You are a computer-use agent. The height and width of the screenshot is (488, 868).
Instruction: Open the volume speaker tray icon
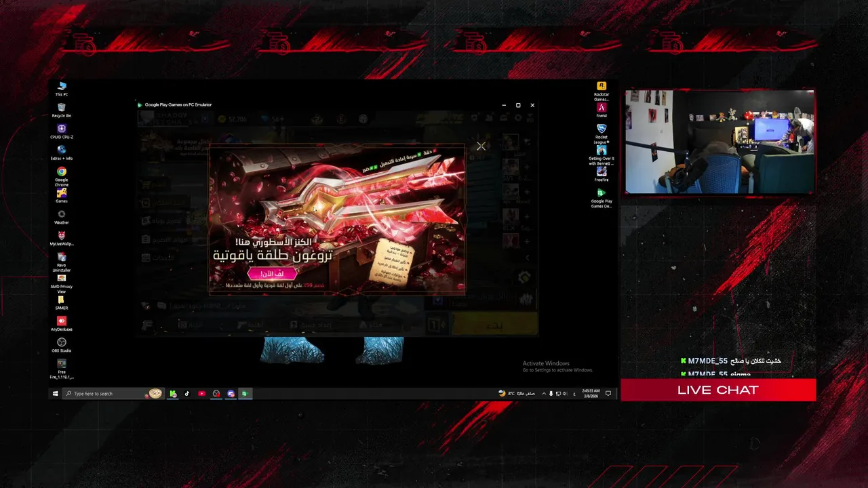(x=566, y=393)
